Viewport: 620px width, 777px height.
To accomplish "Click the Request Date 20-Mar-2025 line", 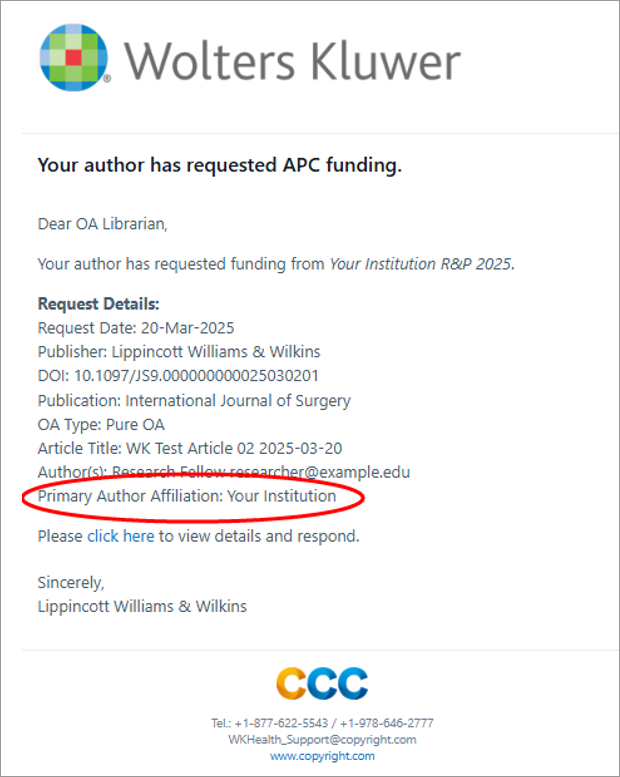I will pos(136,328).
